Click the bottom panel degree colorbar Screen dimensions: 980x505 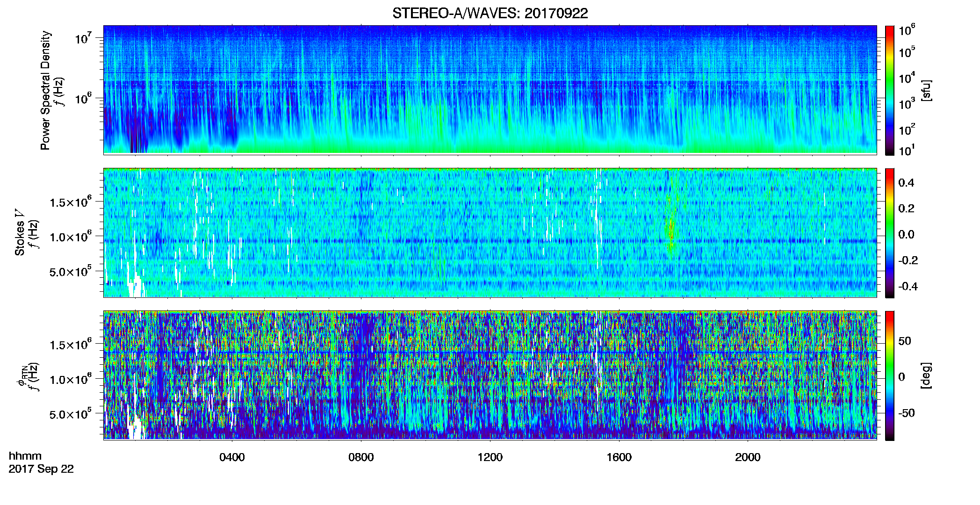890,375
